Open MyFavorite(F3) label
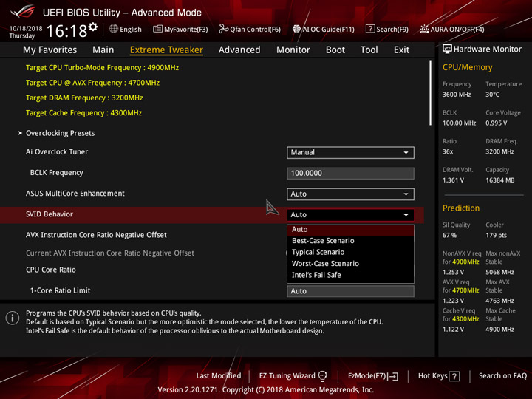The image size is (532, 399). click(x=186, y=30)
